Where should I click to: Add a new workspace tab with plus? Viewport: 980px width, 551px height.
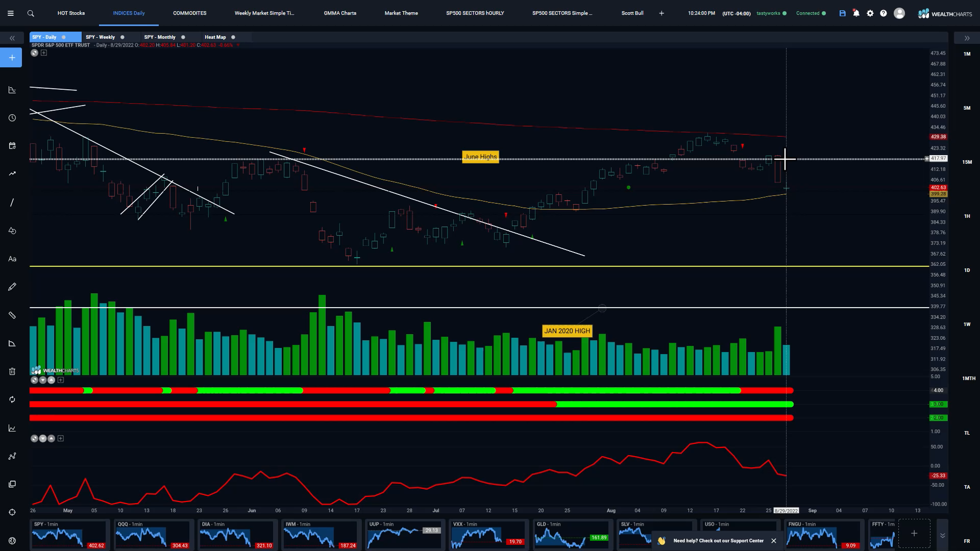661,13
